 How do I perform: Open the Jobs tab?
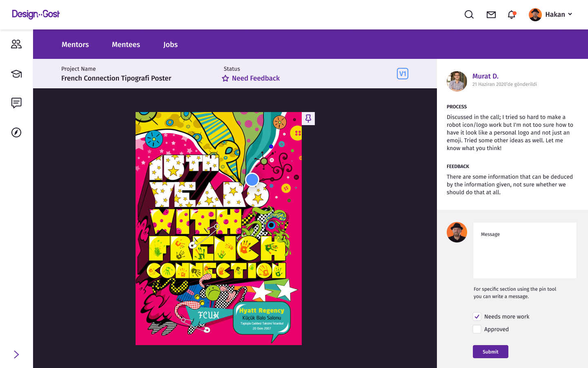pos(170,45)
